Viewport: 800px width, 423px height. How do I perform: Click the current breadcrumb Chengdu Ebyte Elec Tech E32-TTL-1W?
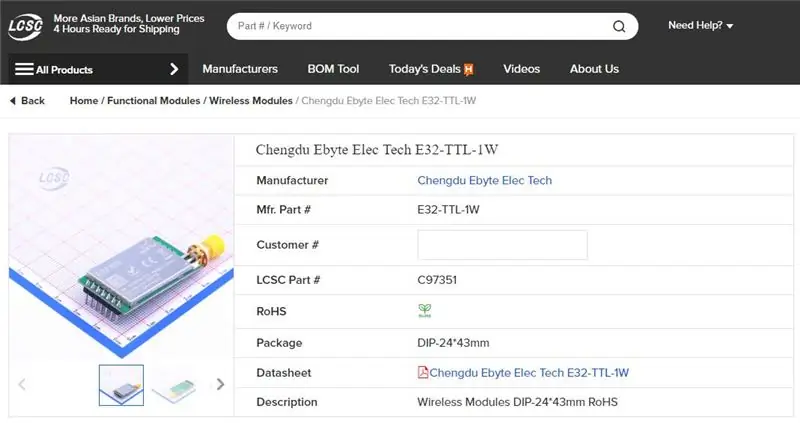point(389,101)
